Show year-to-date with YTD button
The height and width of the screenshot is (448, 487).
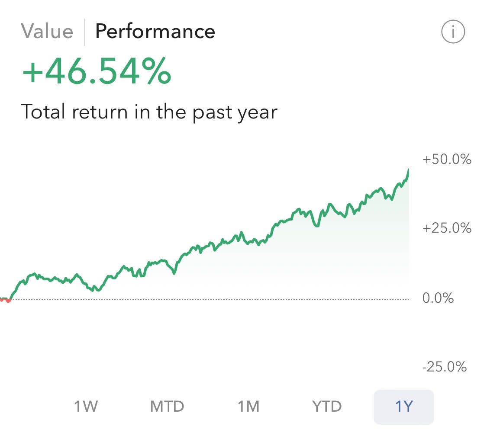click(327, 406)
